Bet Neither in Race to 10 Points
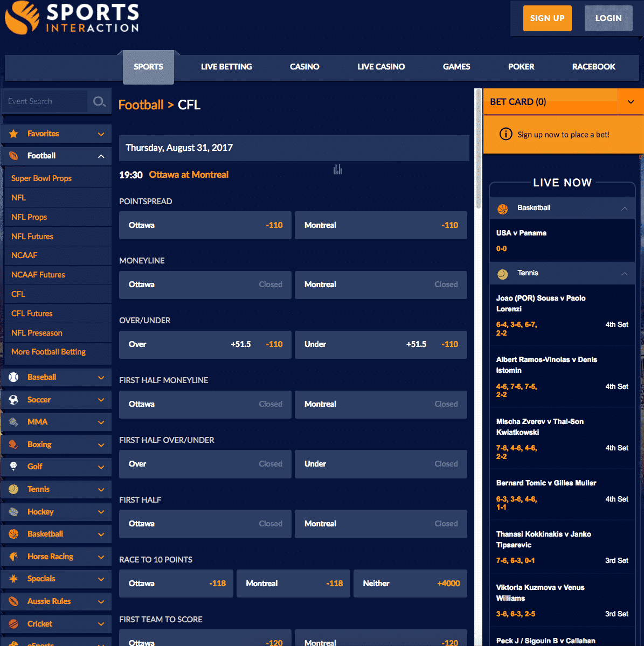644x646 pixels. 410,584
